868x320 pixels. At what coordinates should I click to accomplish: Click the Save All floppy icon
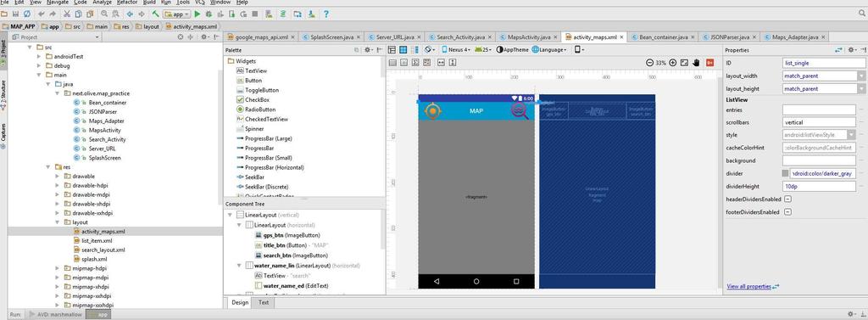click(x=15, y=14)
